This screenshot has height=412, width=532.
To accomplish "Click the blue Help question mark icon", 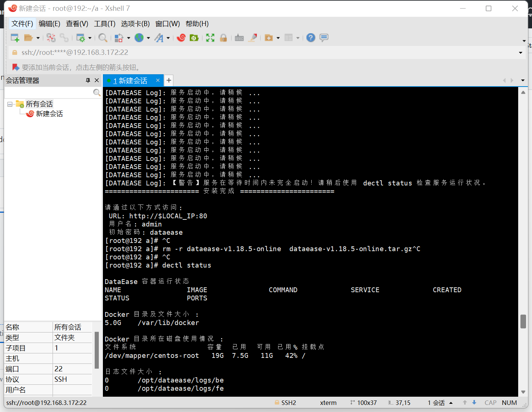I will pyautogui.click(x=311, y=38).
